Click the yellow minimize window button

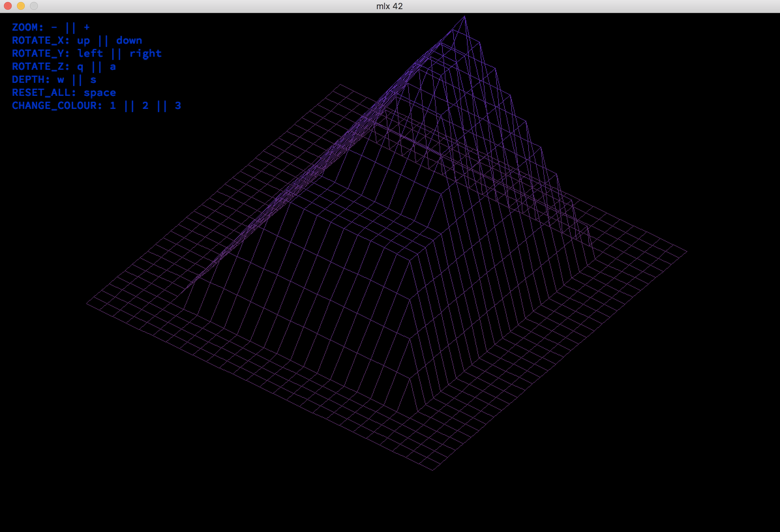point(21,6)
